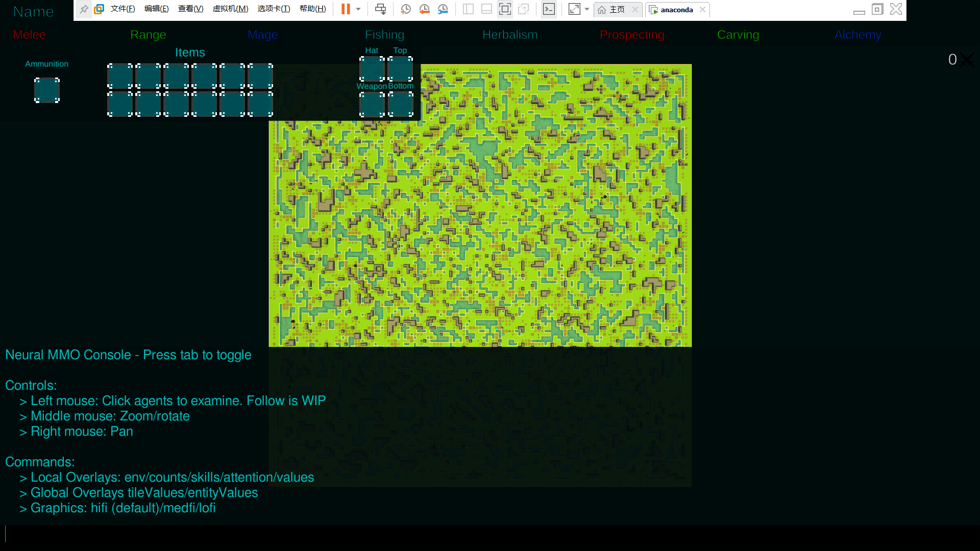The image size is (980, 551).
Task: Click the console command input line
Action: click(x=490, y=534)
